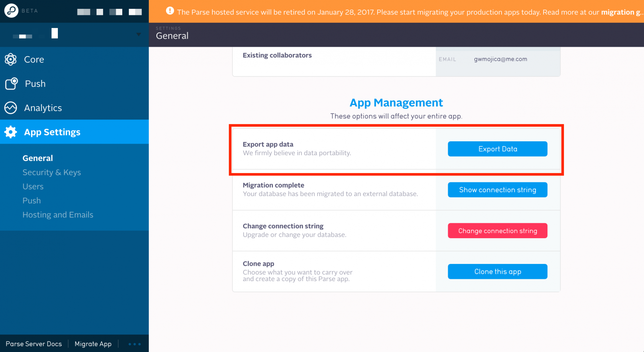
Task: Open Push under App Settings submenu
Action: [31, 201]
